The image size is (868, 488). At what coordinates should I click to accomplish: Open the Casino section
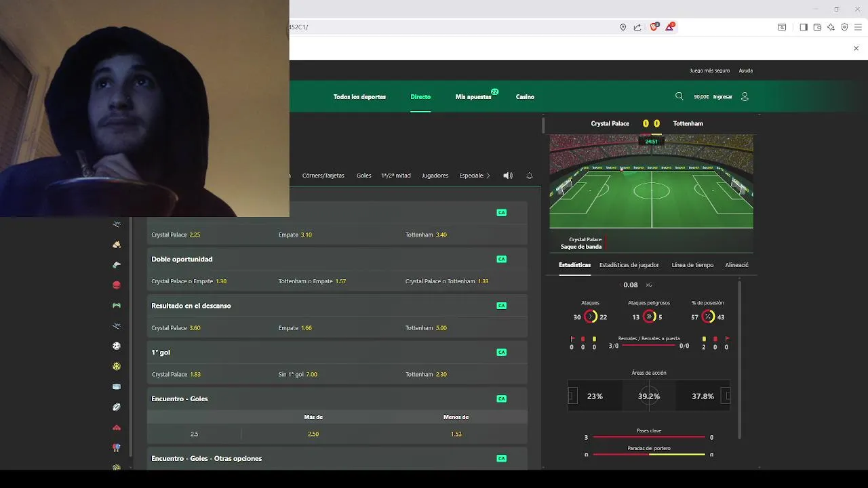coord(525,97)
